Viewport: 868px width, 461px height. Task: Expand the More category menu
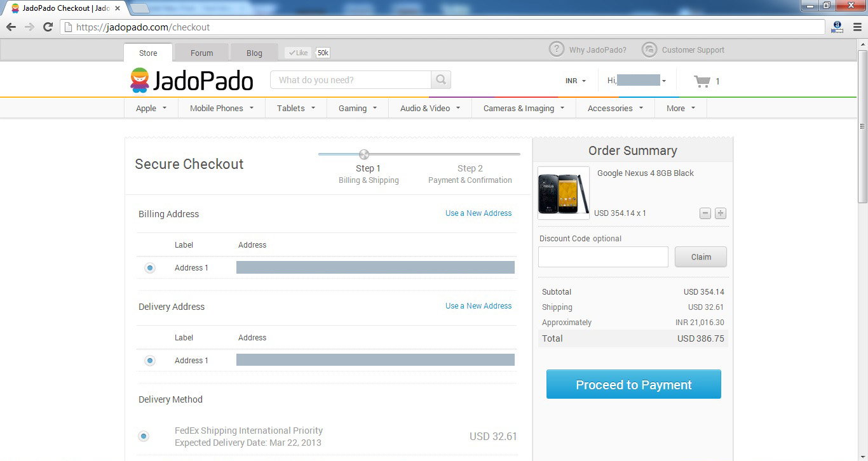point(681,108)
